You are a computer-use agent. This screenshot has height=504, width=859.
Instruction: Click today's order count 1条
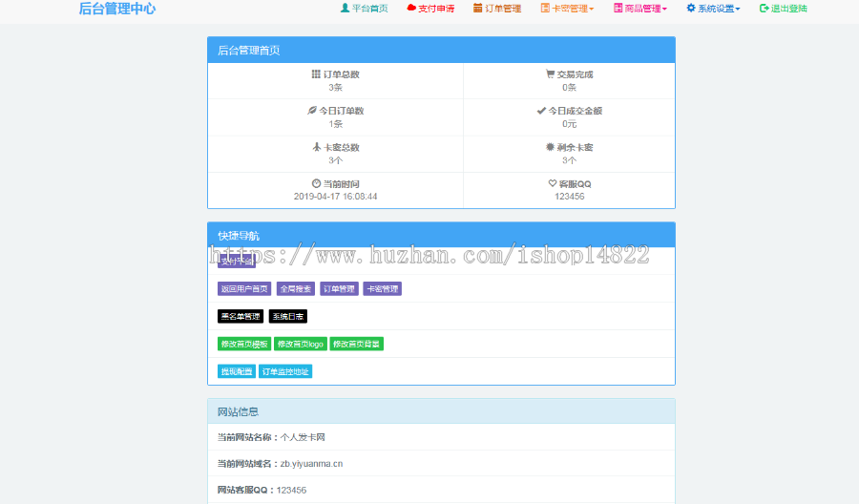click(x=335, y=124)
